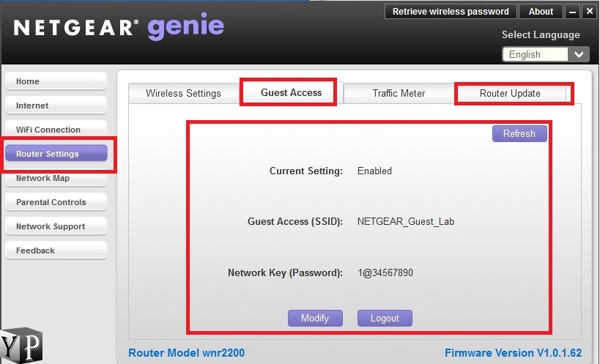
Task: Switch to the Router Update tab
Action: 510,93
